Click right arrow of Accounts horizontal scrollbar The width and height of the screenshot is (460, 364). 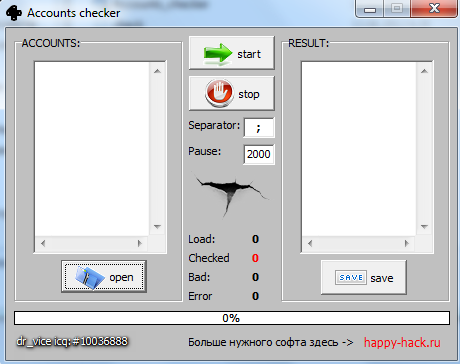pyautogui.click(x=140, y=243)
